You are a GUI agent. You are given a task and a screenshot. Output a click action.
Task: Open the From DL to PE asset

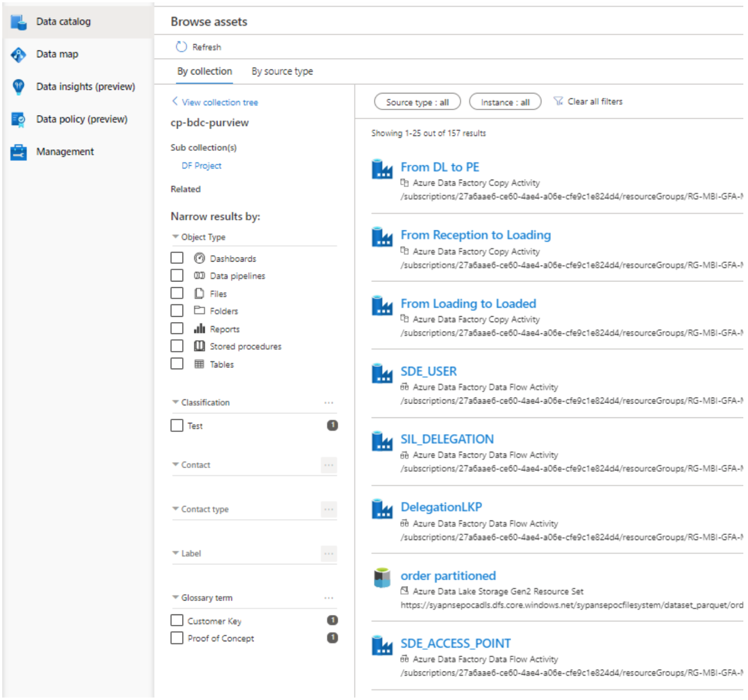pyautogui.click(x=440, y=167)
